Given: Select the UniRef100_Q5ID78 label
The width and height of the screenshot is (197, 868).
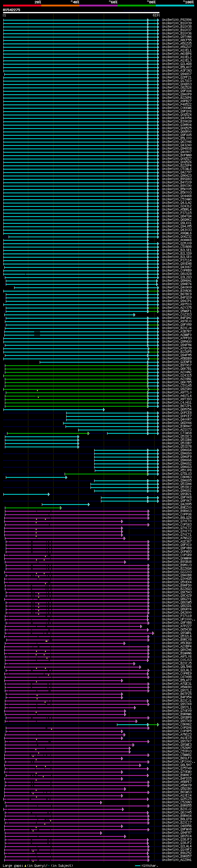Looking at the screenshot, I should pos(177,447).
